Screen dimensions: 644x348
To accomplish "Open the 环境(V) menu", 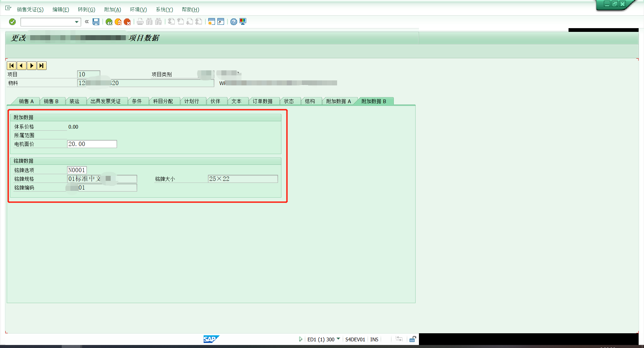I will [139, 9].
